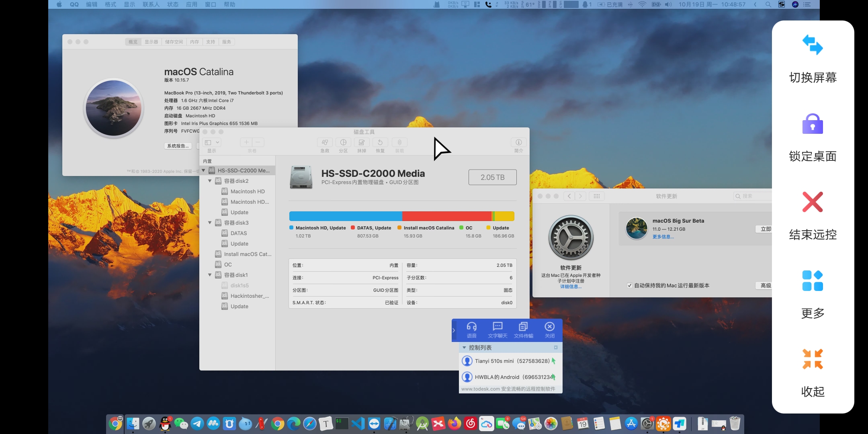
Task: Open Firefox in the Dock
Action: pyautogui.click(x=454, y=424)
